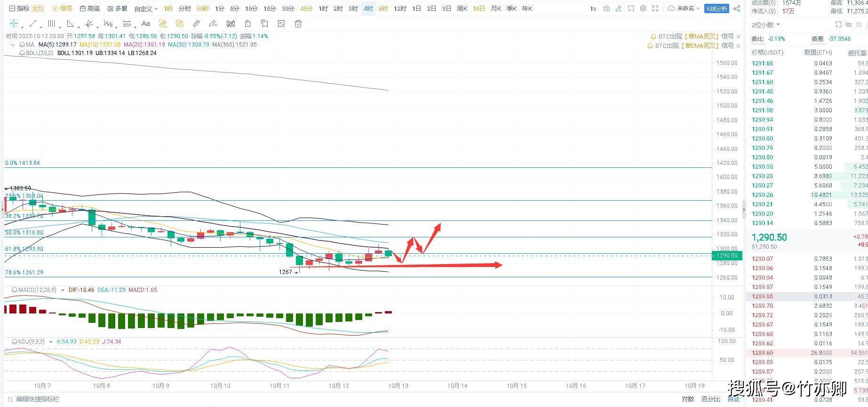
Task: Select the crosshair cursor tool
Action: tap(14, 23)
